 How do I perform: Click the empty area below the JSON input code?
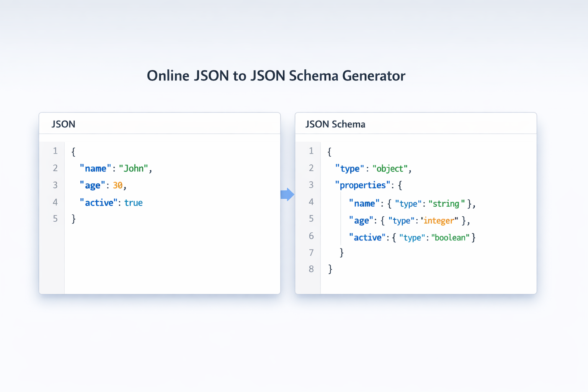point(172,260)
